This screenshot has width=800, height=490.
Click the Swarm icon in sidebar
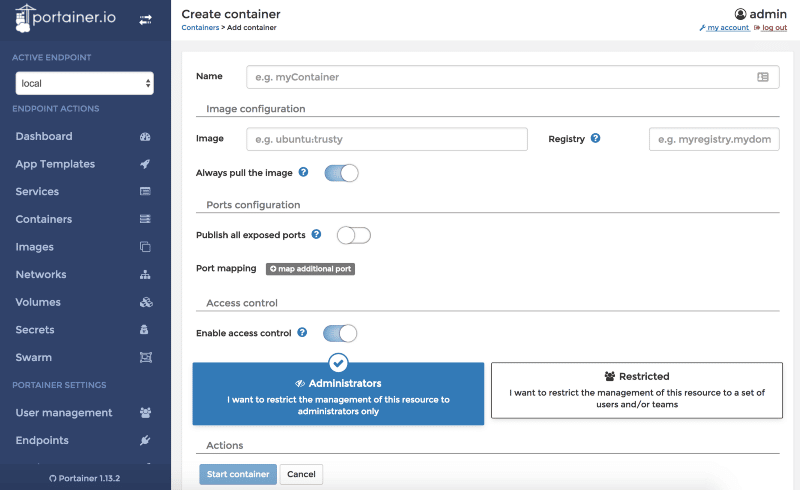(145, 358)
